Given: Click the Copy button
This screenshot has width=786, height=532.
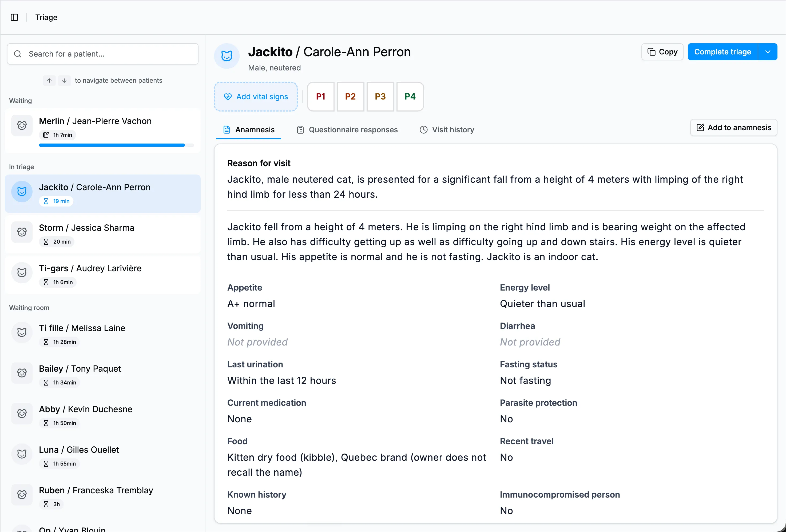Looking at the screenshot, I should [x=662, y=52].
